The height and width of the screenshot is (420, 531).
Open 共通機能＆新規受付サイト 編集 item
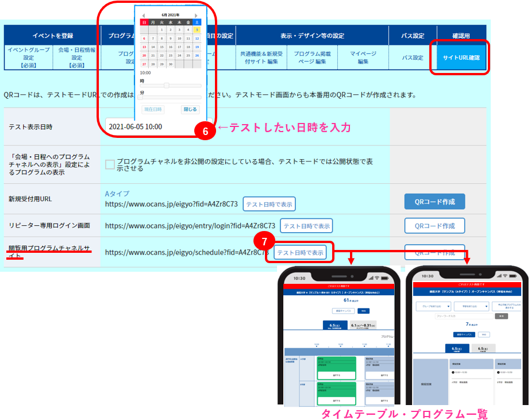click(261, 57)
